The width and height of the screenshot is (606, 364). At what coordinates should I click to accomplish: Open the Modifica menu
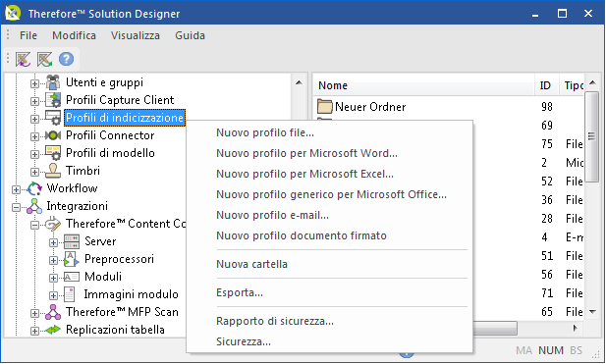click(x=74, y=35)
